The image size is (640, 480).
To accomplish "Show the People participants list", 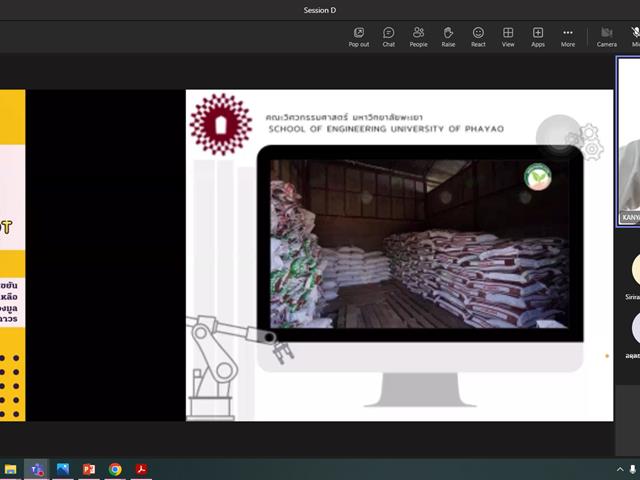I will coord(418,37).
